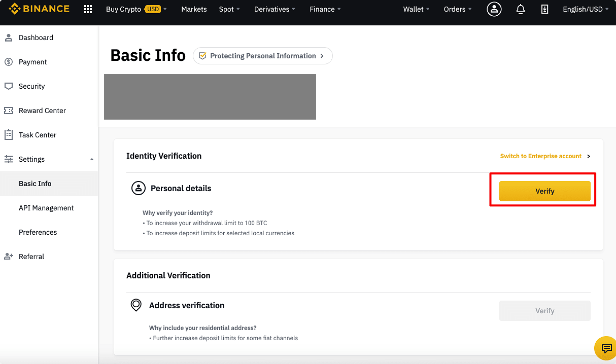Image resolution: width=616 pixels, height=364 pixels.
Task: Click the Reward Center ticket icon
Action: (x=9, y=111)
